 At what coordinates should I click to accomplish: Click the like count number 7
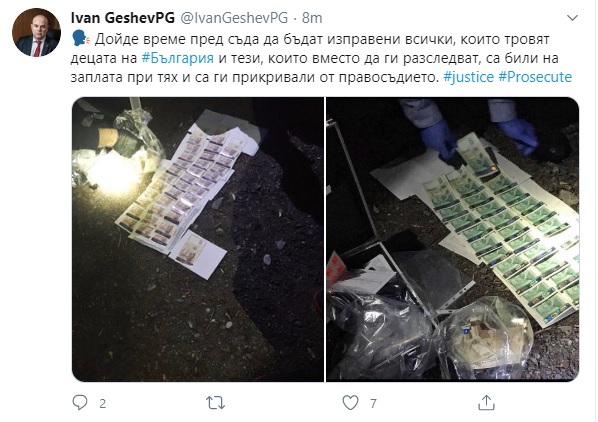373,403
